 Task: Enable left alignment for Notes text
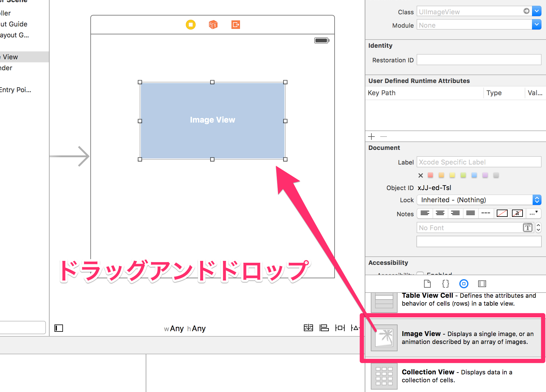425,213
